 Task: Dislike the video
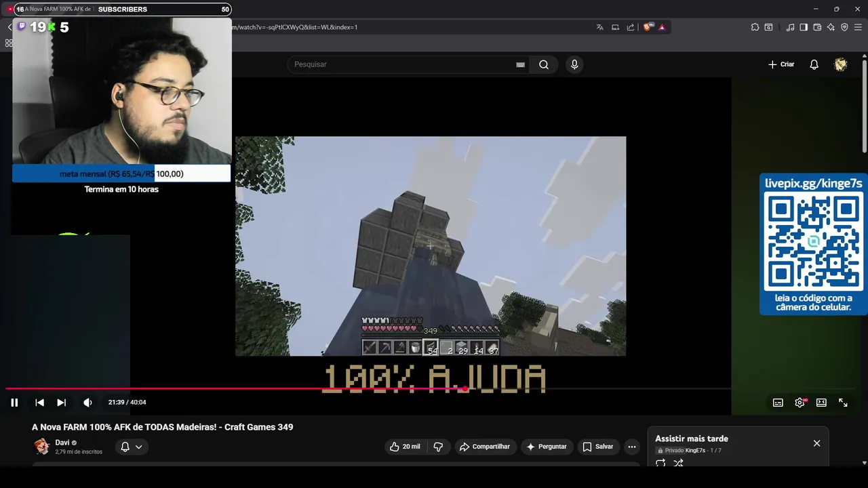tap(438, 447)
